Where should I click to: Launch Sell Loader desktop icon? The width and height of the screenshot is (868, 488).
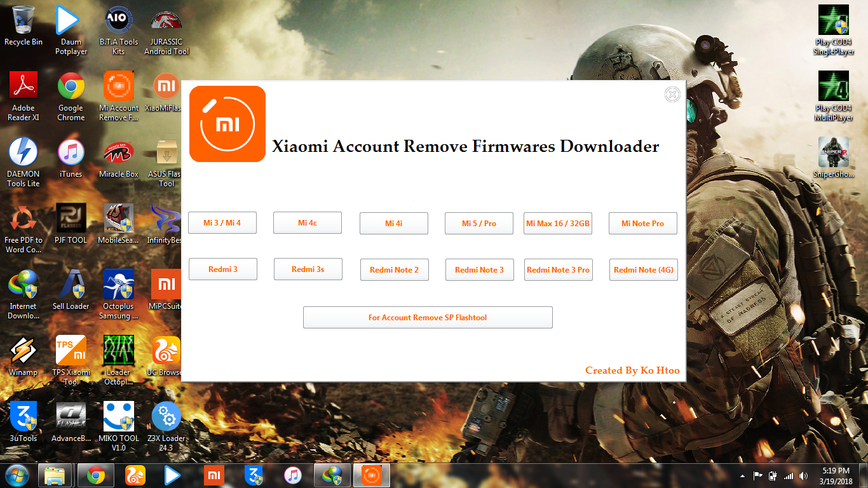tap(71, 290)
